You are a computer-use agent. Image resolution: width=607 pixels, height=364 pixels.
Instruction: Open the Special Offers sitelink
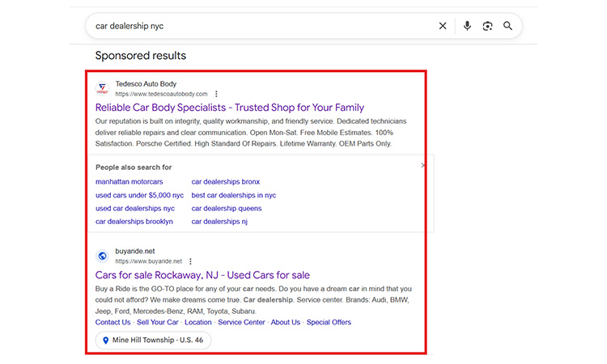(329, 322)
